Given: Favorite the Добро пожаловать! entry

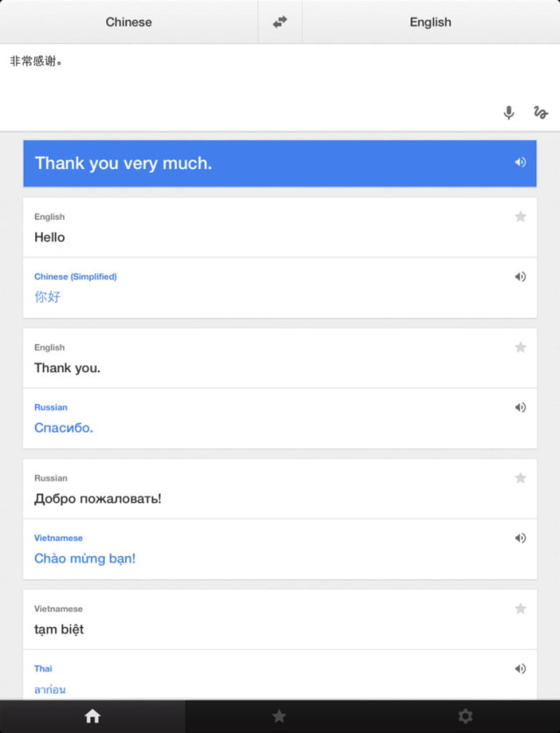Looking at the screenshot, I should 521,478.
